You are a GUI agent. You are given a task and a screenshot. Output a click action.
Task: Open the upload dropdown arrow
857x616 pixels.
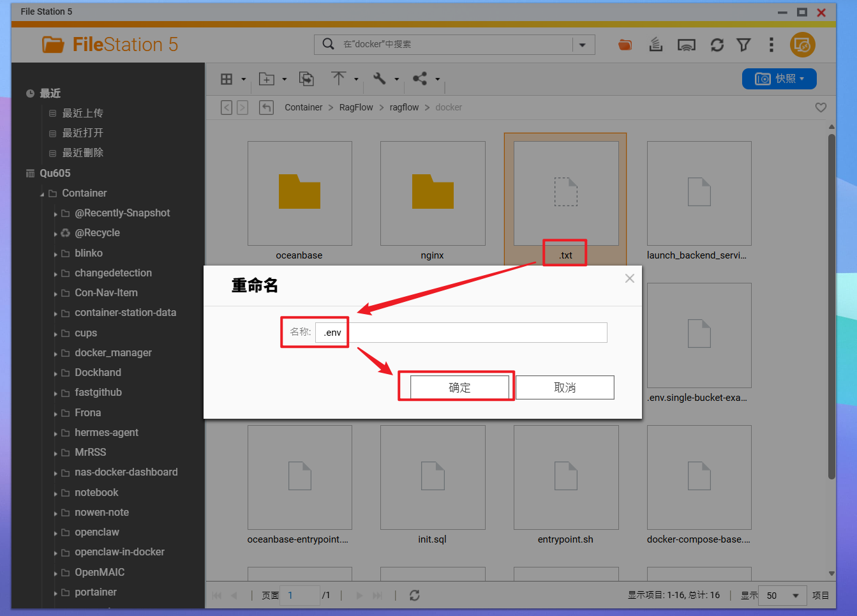[x=356, y=80]
